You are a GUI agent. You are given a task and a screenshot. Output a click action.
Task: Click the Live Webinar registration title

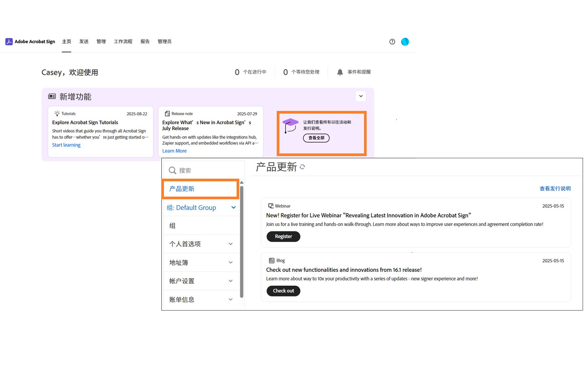pos(368,215)
